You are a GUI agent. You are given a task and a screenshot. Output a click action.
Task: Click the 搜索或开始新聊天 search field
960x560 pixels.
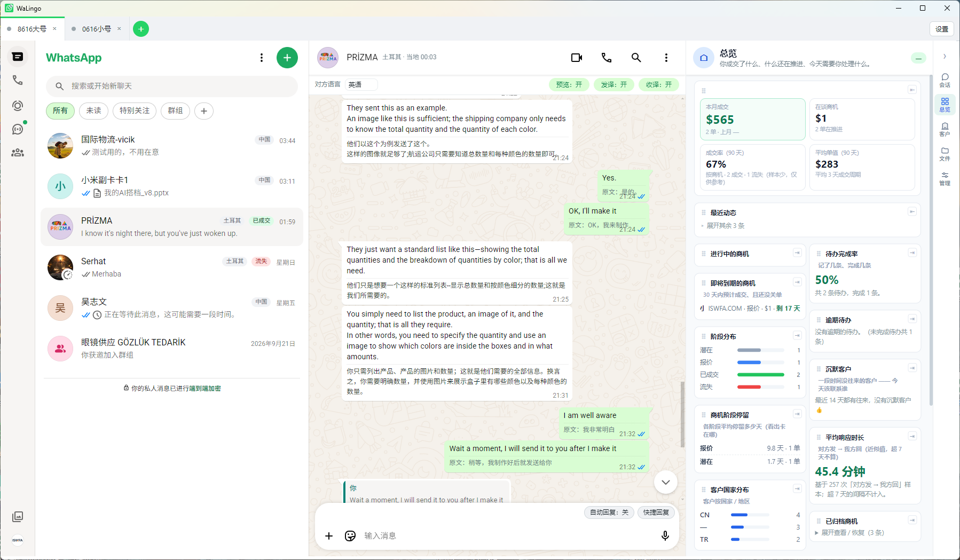tap(172, 86)
